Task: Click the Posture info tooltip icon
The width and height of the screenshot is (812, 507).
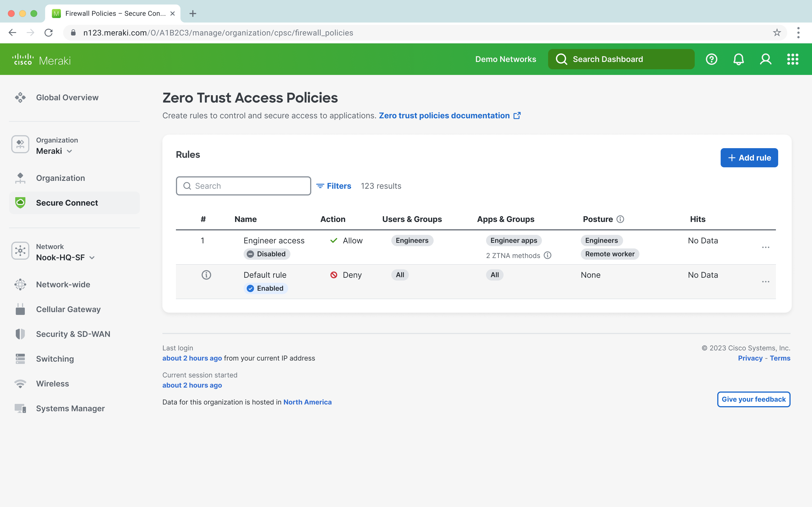Action: pos(620,219)
